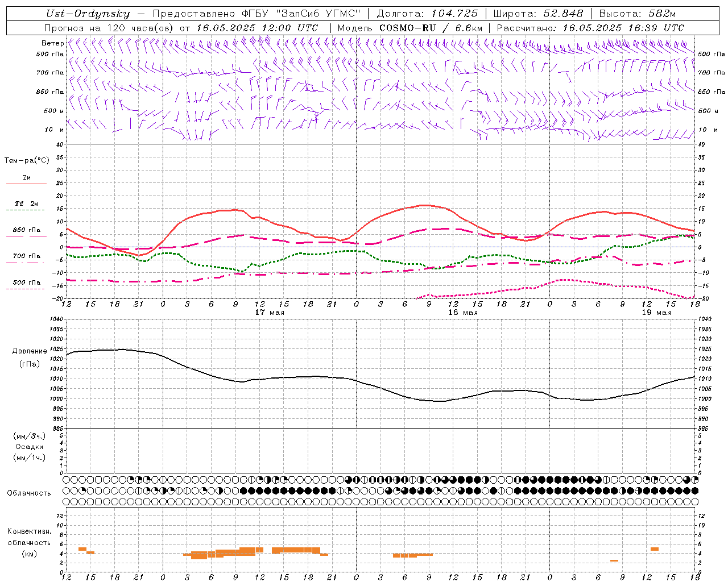
Task: Click the Тем-ра(°C) temperature panel label
Action: point(27,161)
